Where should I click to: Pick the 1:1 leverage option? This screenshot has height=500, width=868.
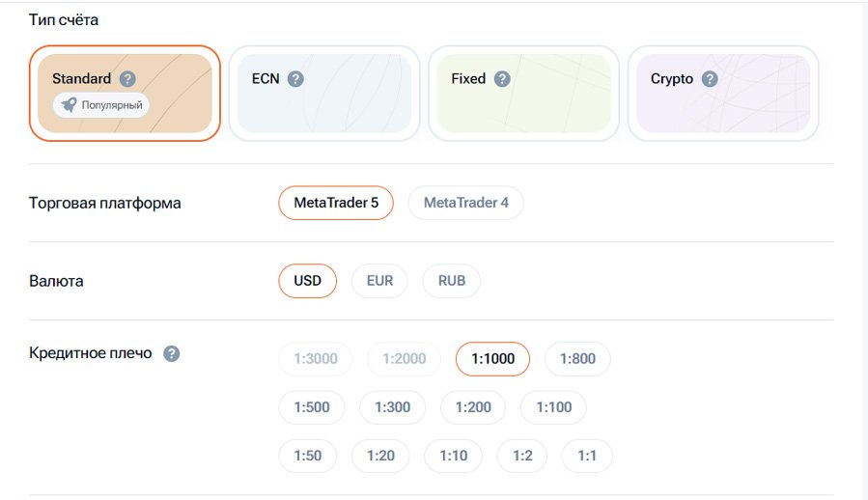pos(587,456)
